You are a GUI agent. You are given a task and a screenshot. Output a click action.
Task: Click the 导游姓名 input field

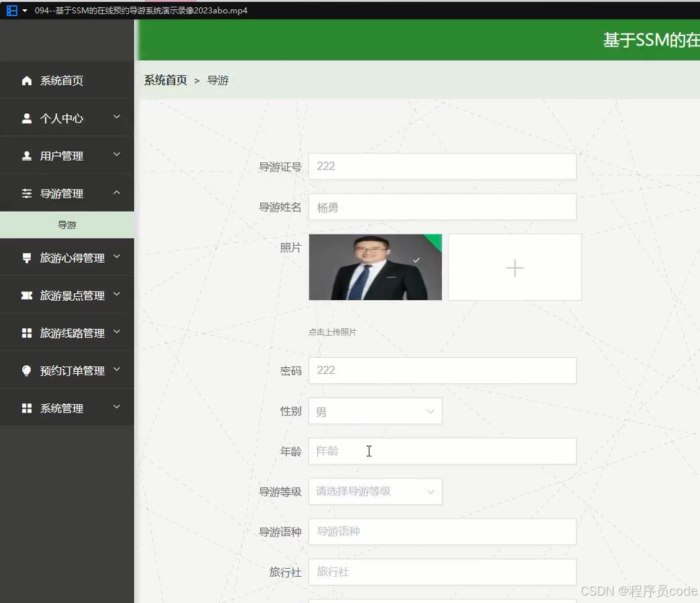[x=443, y=207]
